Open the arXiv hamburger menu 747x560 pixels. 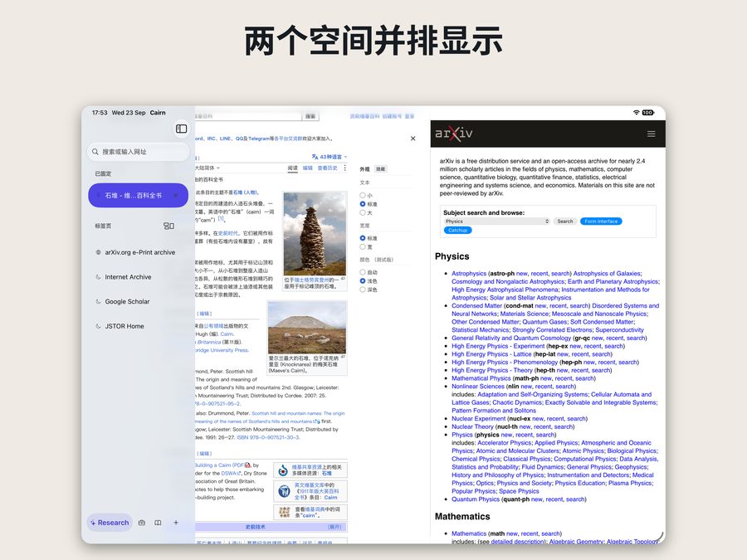point(652,134)
